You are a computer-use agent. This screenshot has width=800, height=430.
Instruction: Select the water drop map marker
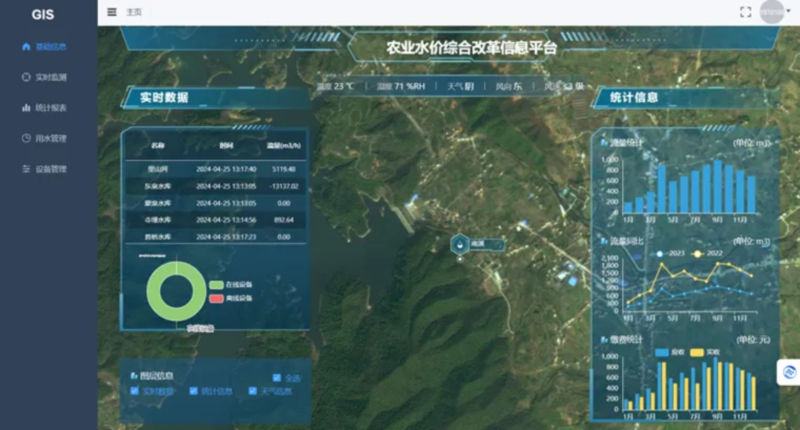point(460,245)
